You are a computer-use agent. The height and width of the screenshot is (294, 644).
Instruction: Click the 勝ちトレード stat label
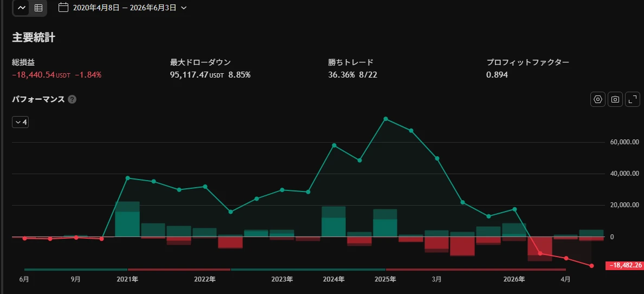tap(351, 62)
